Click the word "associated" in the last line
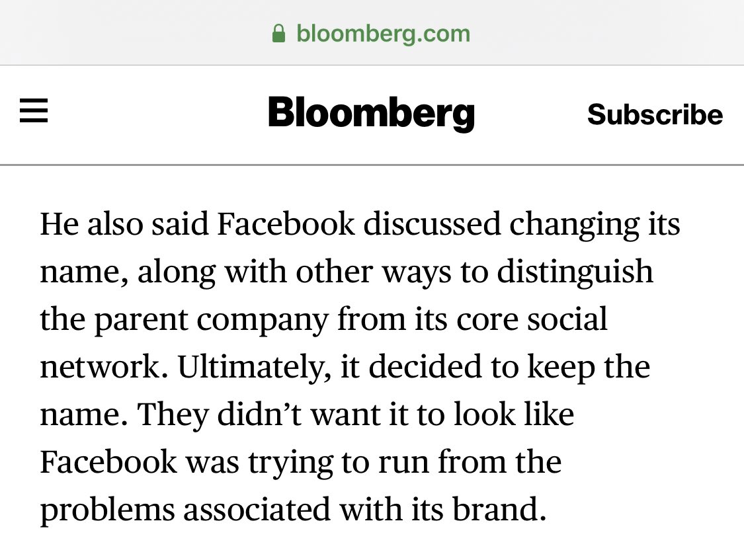Screen dimensions: 744x560 coord(258,510)
